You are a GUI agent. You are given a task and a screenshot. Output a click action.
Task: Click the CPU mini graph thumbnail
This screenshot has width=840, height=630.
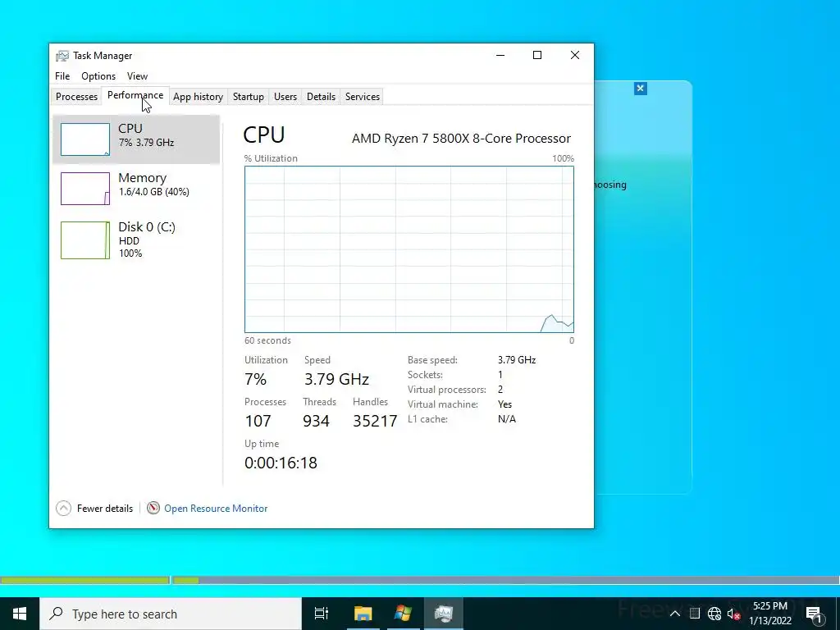(x=85, y=139)
